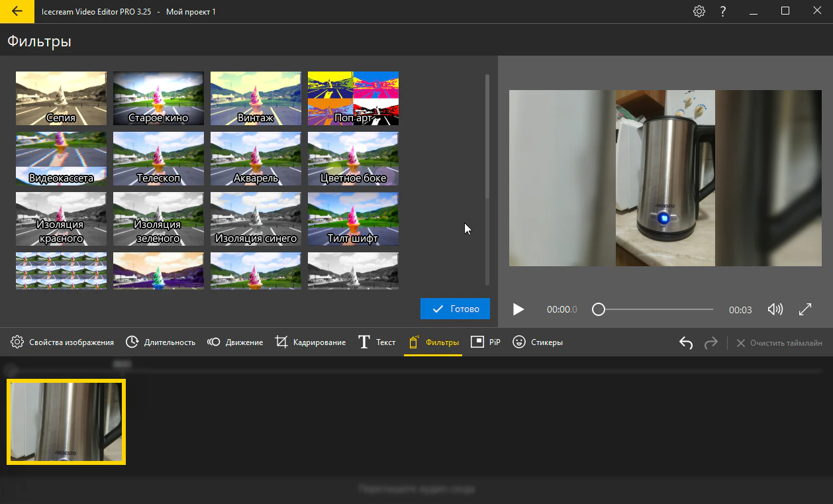Screen dimensions: 833x504
Task: Select the kettle clip in the timeline
Action: click(x=66, y=422)
